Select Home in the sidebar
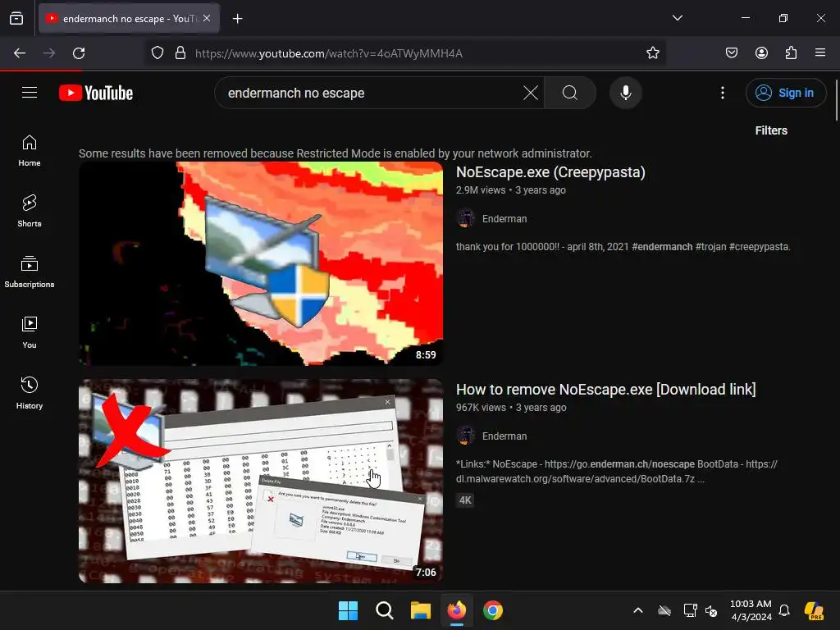 coord(30,151)
